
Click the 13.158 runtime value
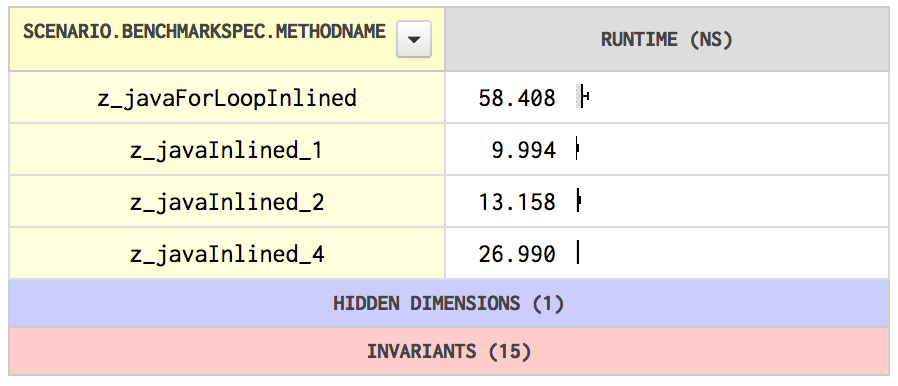click(x=517, y=203)
